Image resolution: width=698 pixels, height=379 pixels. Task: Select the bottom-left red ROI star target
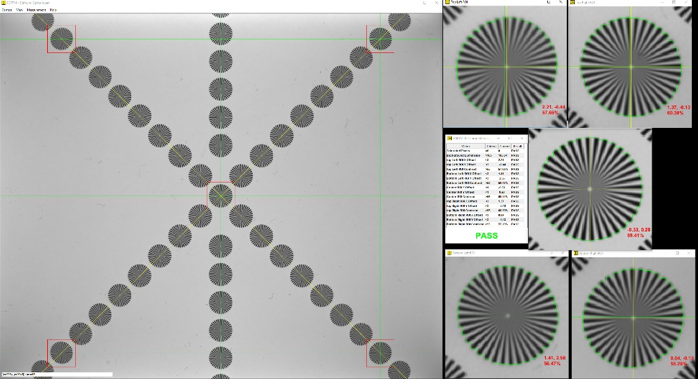coord(61,353)
